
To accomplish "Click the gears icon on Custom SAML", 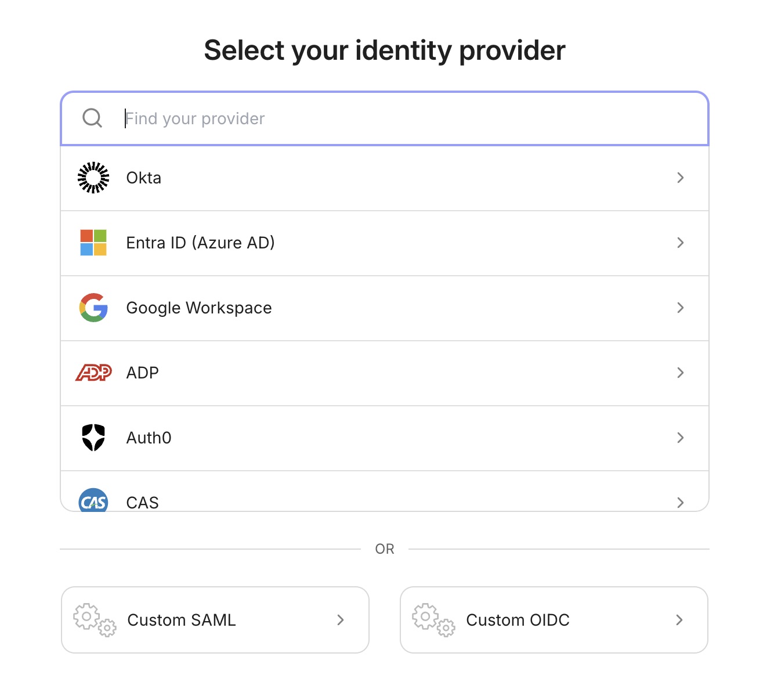I will point(93,620).
